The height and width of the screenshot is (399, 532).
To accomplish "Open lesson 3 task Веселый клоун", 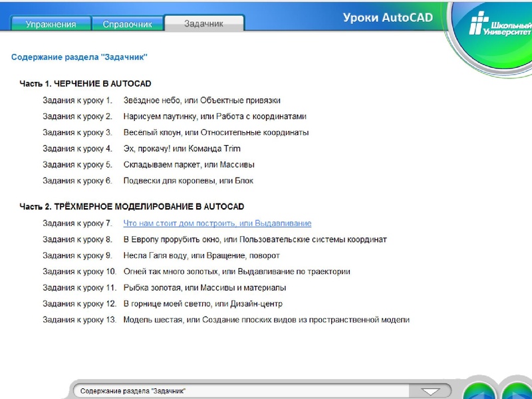I will pyautogui.click(x=215, y=132).
